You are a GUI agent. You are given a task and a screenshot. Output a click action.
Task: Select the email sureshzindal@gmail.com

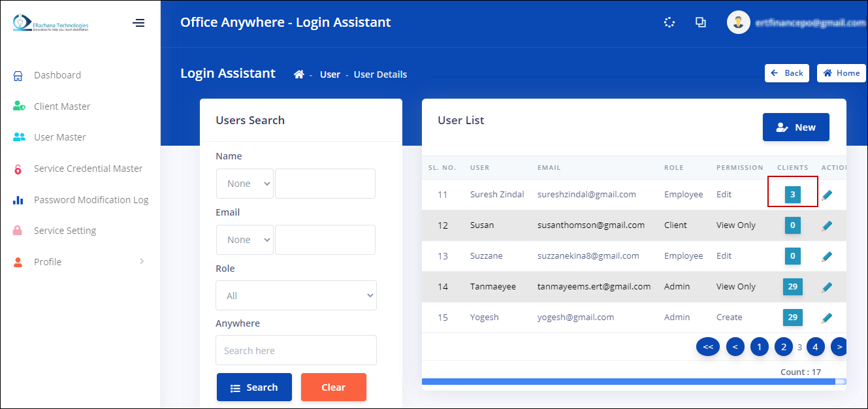[587, 195]
